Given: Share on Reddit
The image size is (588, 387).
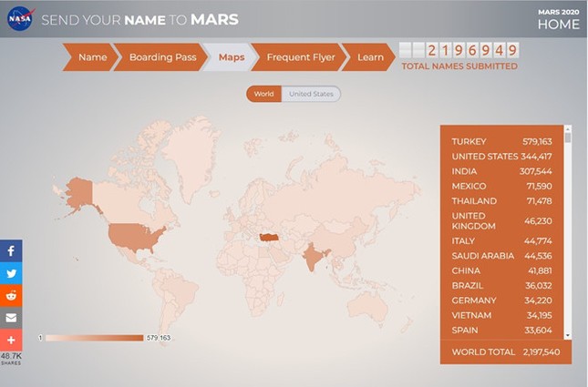Looking at the screenshot, I should 11,296.
